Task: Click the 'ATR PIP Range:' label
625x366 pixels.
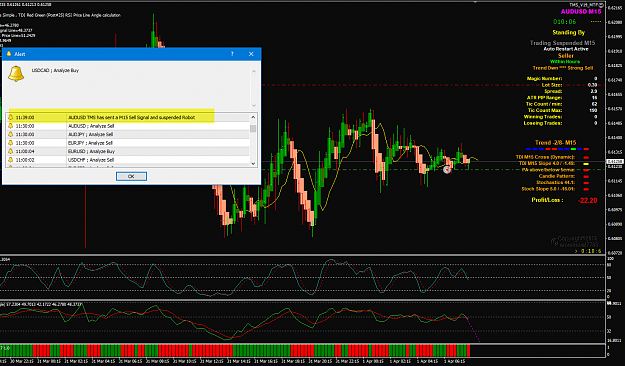Action: 544,98
